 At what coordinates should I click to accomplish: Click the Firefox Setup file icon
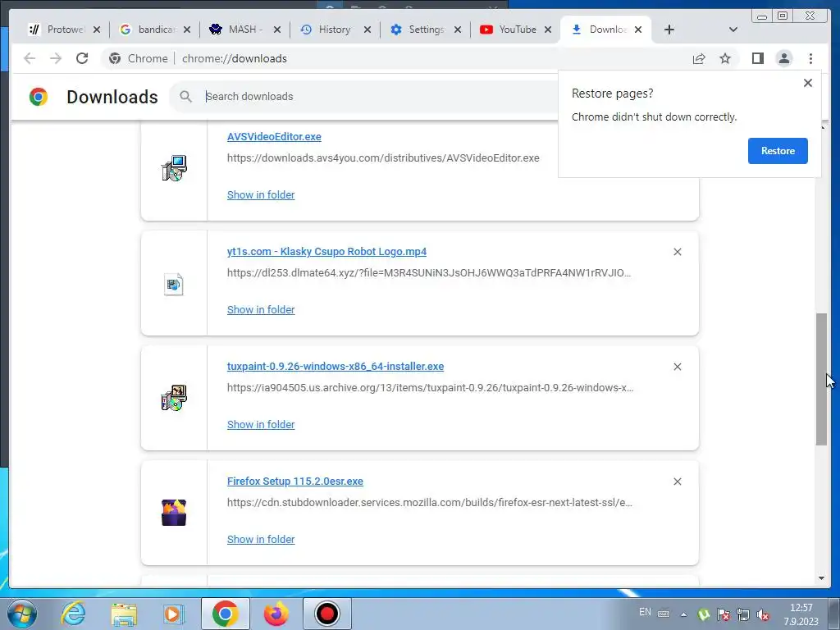tap(174, 513)
